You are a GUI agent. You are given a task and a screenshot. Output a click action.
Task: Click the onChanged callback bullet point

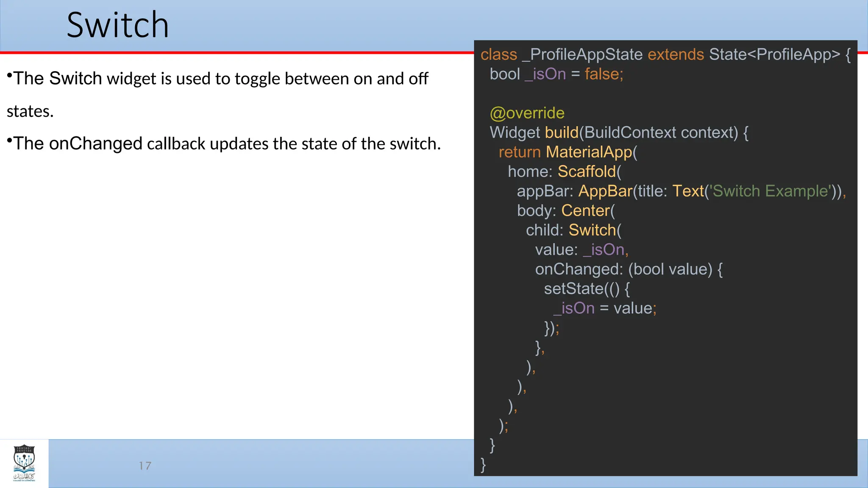(224, 144)
